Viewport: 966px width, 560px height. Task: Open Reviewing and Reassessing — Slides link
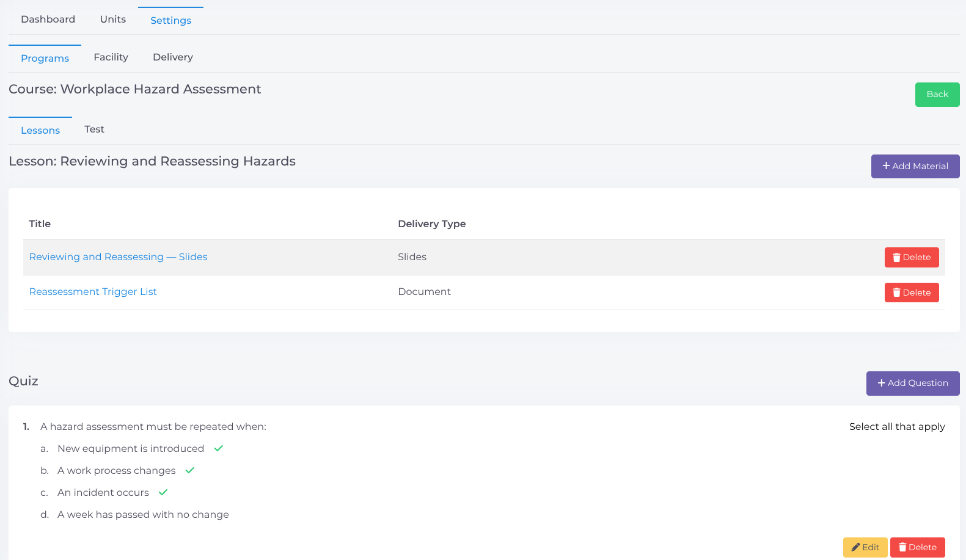[x=118, y=257]
